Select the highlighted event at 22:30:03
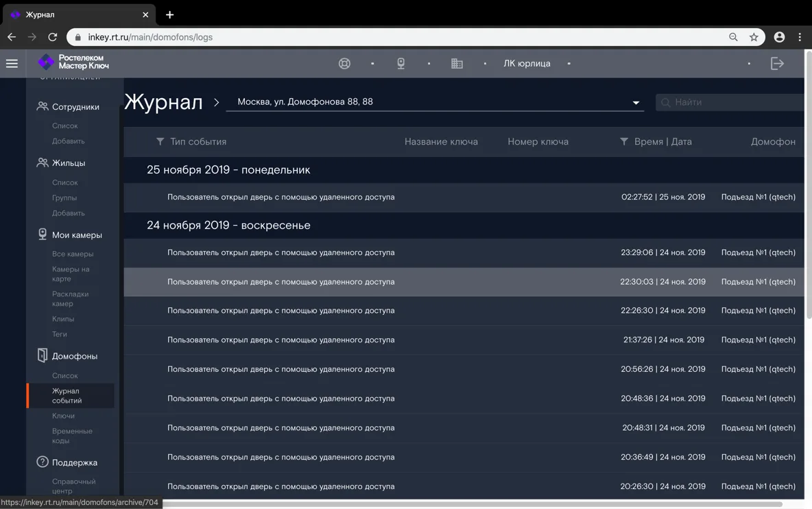 pos(464,282)
